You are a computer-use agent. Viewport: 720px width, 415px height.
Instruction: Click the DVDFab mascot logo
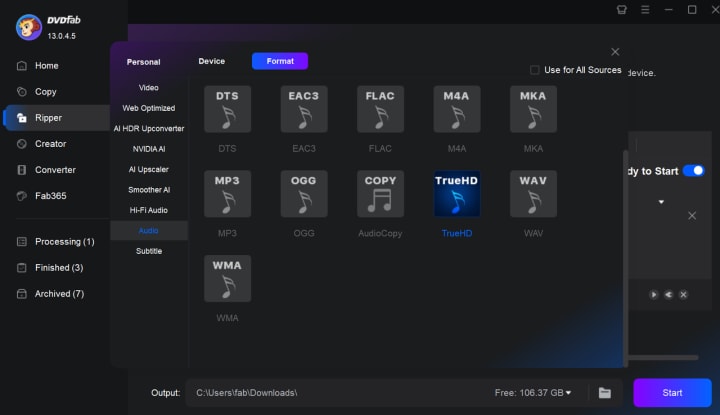point(28,27)
